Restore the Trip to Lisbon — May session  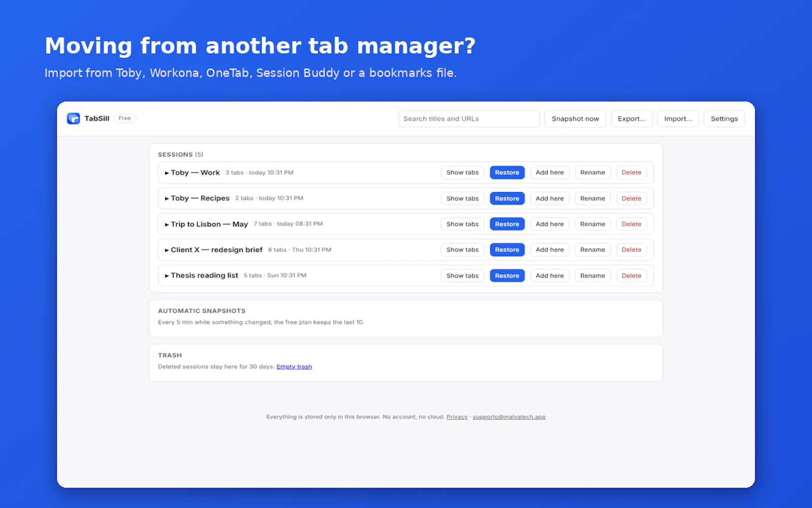(x=507, y=224)
